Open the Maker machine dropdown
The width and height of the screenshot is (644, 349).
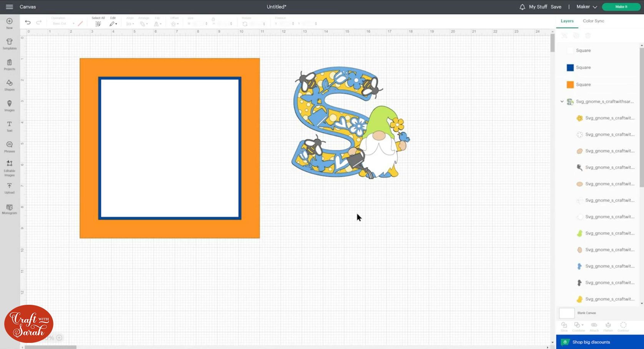click(x=587, y=7)
